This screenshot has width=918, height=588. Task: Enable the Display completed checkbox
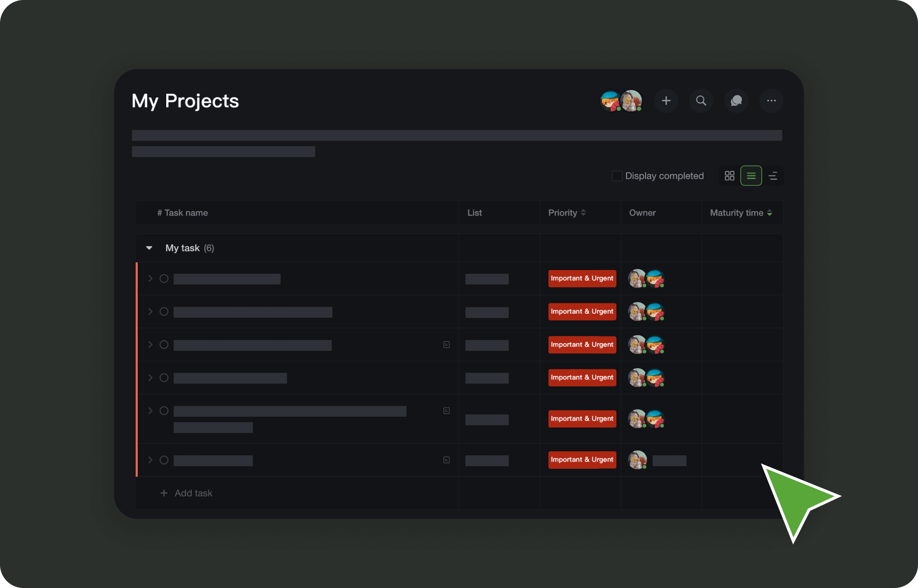coord(617,176)
